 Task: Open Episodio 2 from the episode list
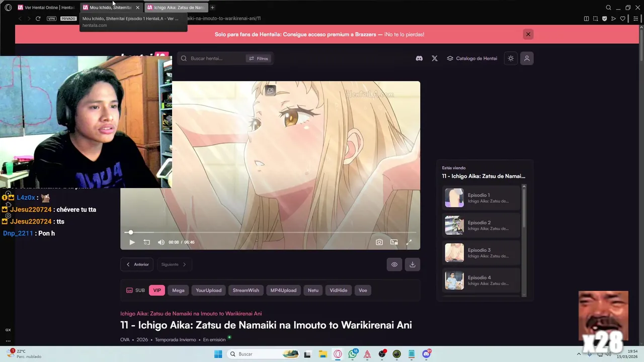point(481,225)
